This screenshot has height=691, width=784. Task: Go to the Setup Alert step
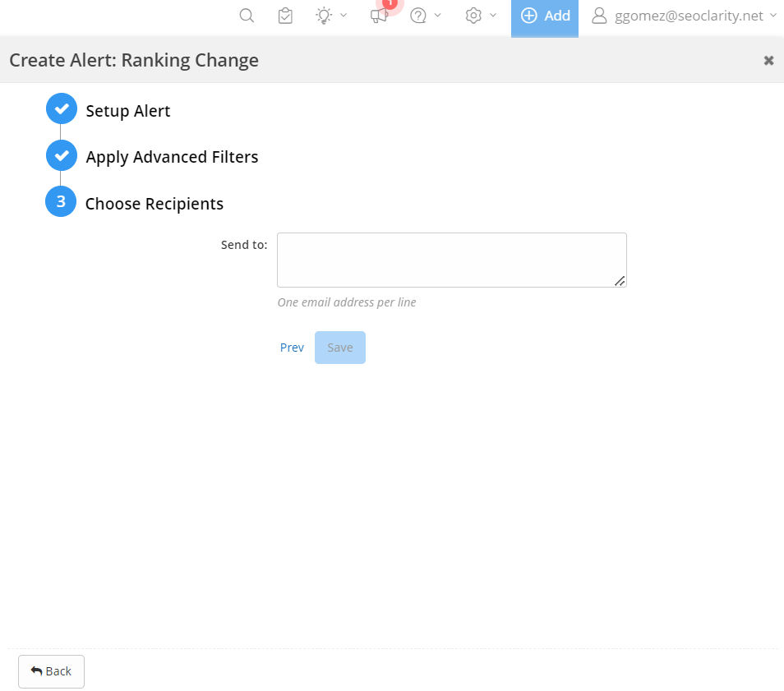click(x=127, y=111)
